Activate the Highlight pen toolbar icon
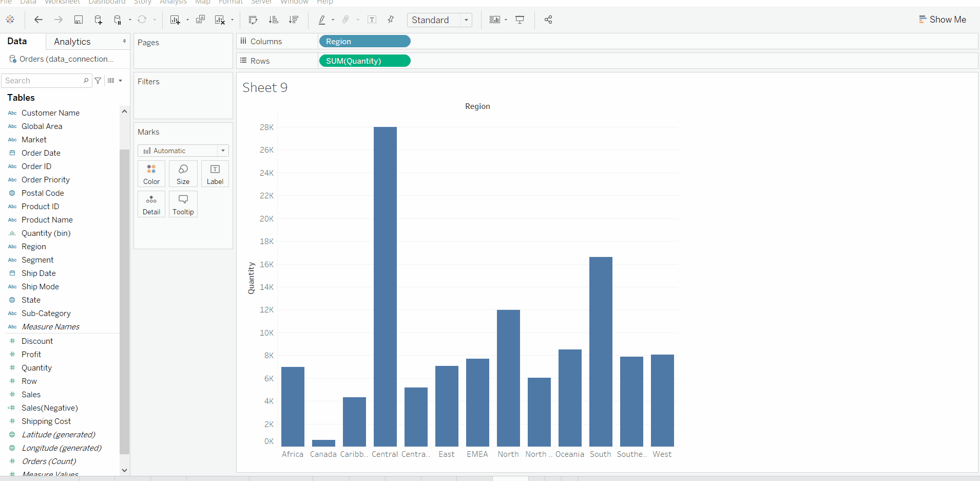The width and height of the screenshot is (980, 481). 322,20
